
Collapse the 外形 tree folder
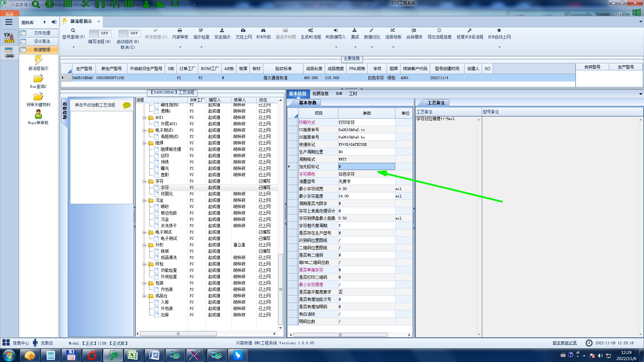[x=144, y=245]
